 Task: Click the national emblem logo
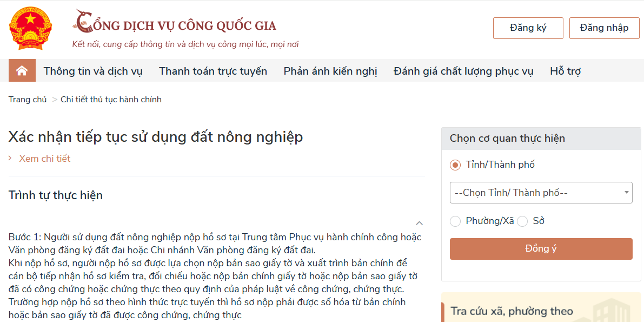tap(30, 29)
